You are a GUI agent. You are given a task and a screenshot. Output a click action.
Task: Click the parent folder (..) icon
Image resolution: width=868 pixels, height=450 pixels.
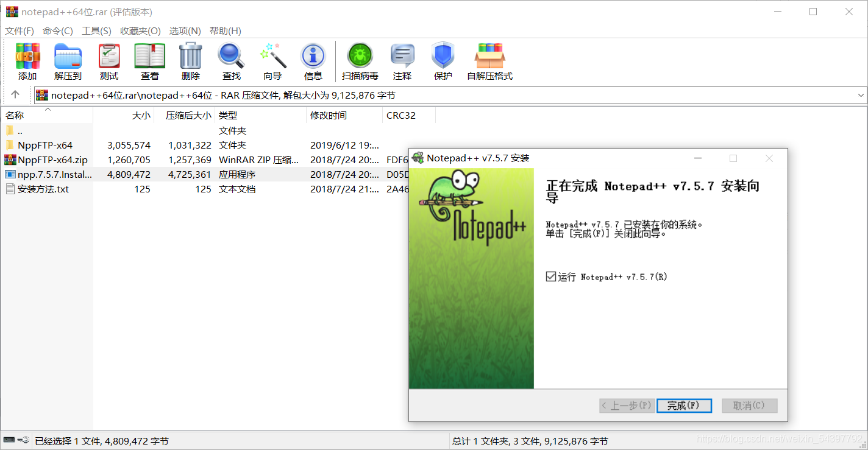click(10, 130)
